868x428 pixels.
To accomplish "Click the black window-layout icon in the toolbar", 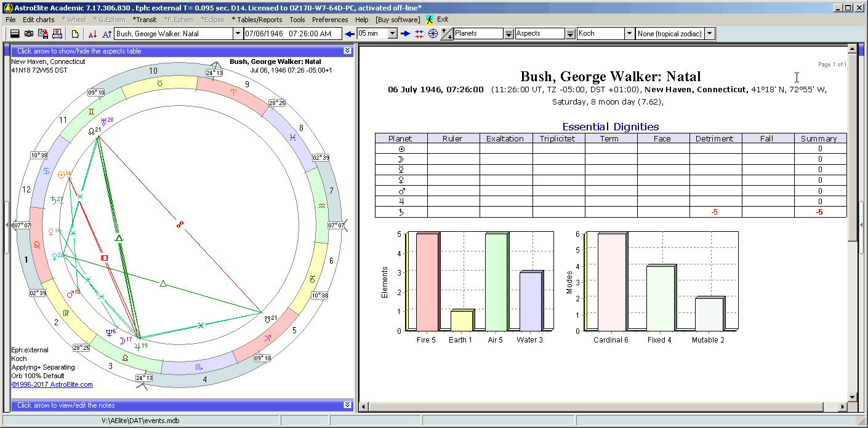I will click(15, 33).
